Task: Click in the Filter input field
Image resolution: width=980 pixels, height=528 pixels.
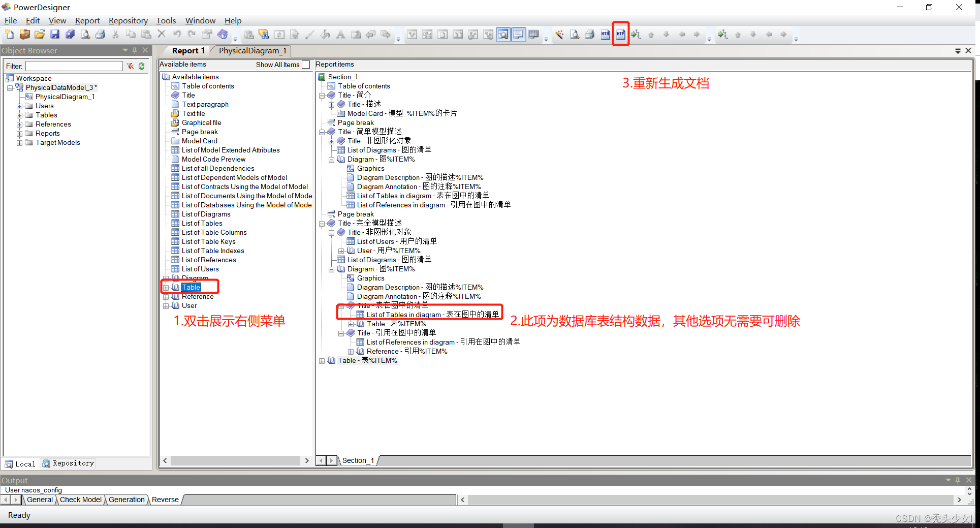Action: coord(74,66)
